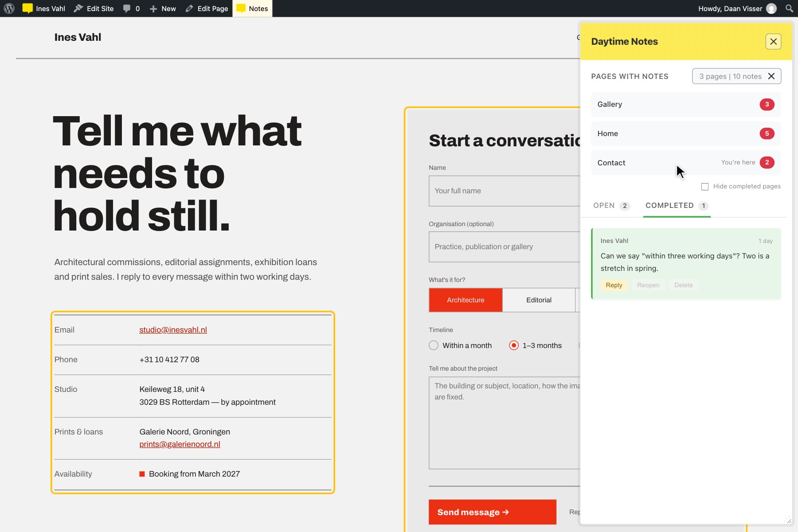Click the Your full name field

coord(504,191)
